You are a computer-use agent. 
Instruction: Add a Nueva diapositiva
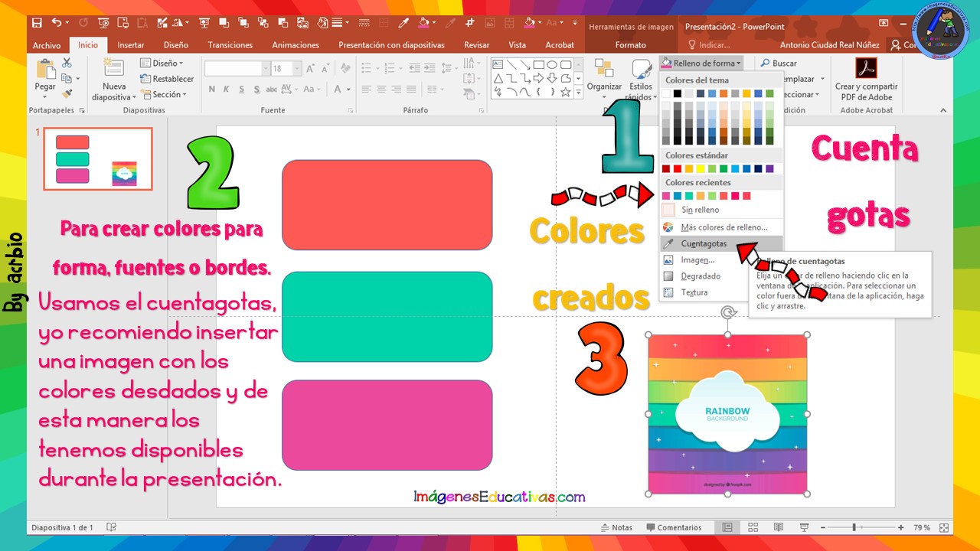(114, 80)
